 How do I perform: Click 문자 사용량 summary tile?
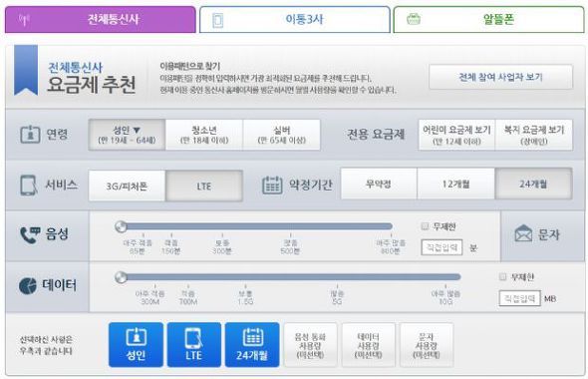click(427, 345)
